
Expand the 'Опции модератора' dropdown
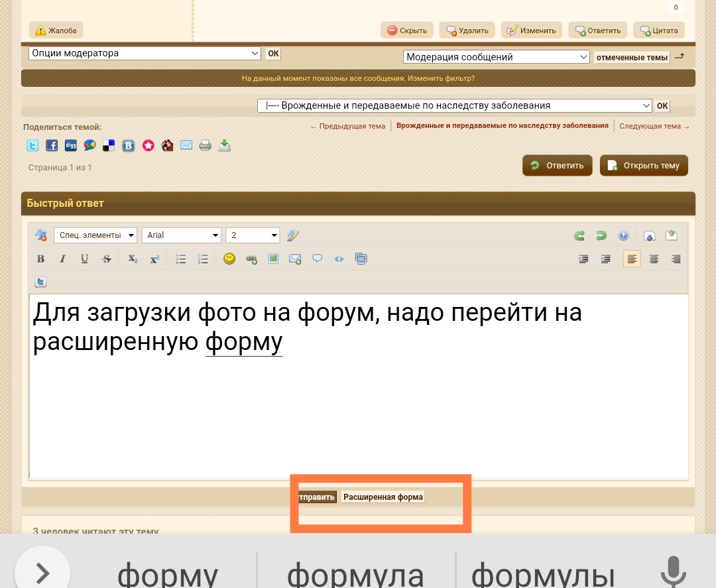(x=145, y=54)
